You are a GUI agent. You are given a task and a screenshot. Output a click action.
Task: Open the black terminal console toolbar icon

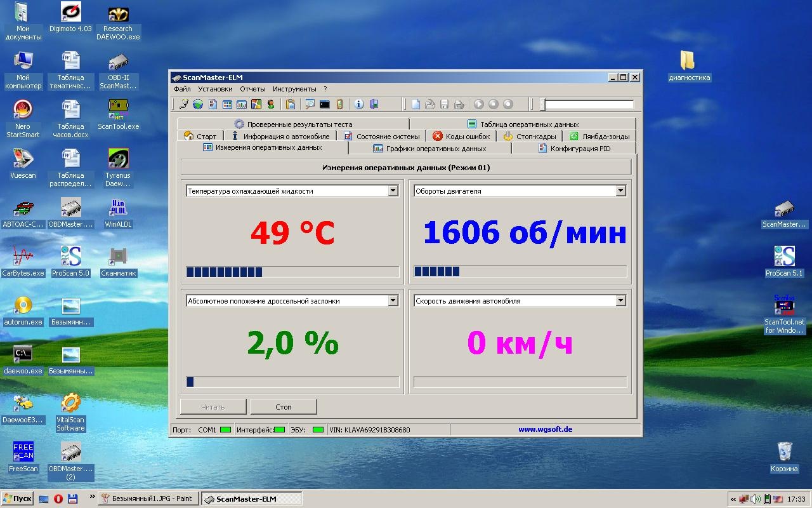[x=325, y=104]
